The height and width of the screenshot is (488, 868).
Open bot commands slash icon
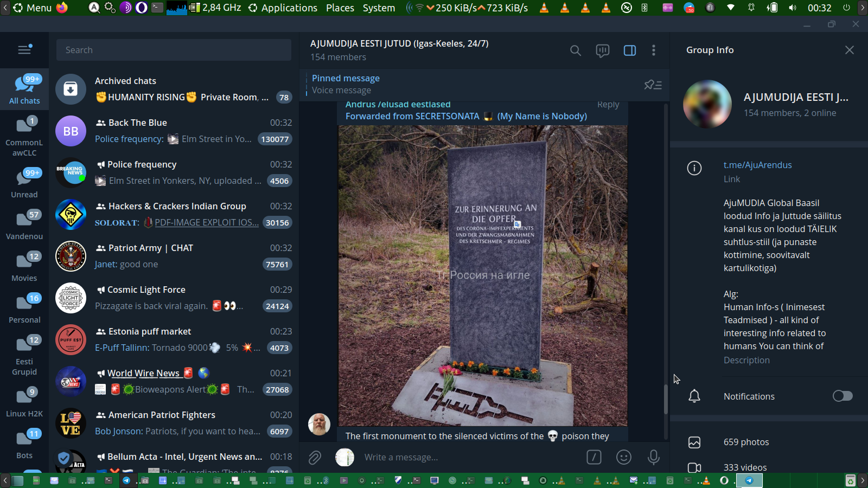pos(594,457)
